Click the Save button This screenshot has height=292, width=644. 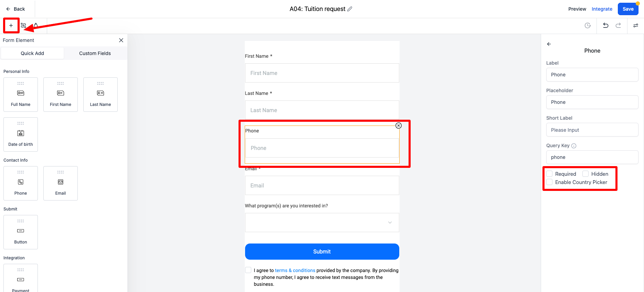(x=628, y=9)
